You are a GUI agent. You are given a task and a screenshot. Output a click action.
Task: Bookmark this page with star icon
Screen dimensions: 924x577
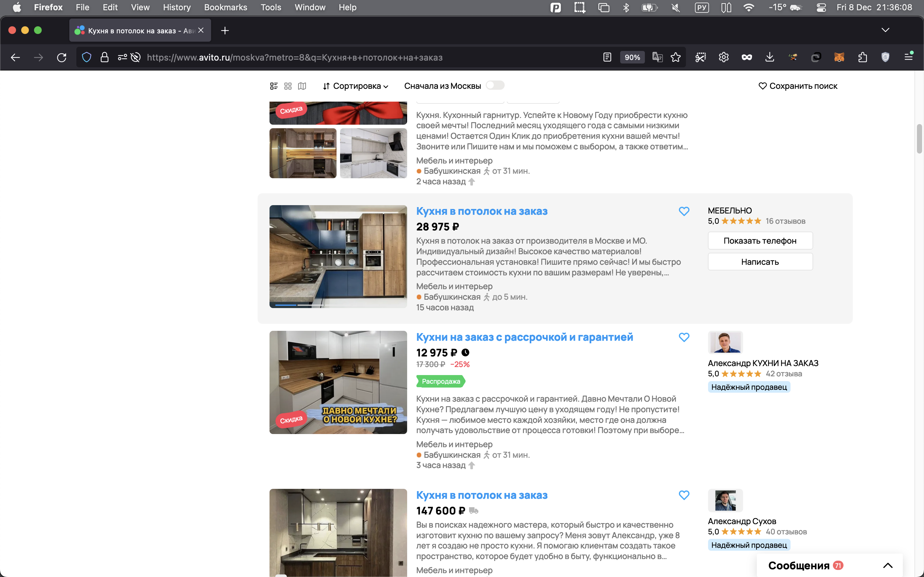point(675,57)
